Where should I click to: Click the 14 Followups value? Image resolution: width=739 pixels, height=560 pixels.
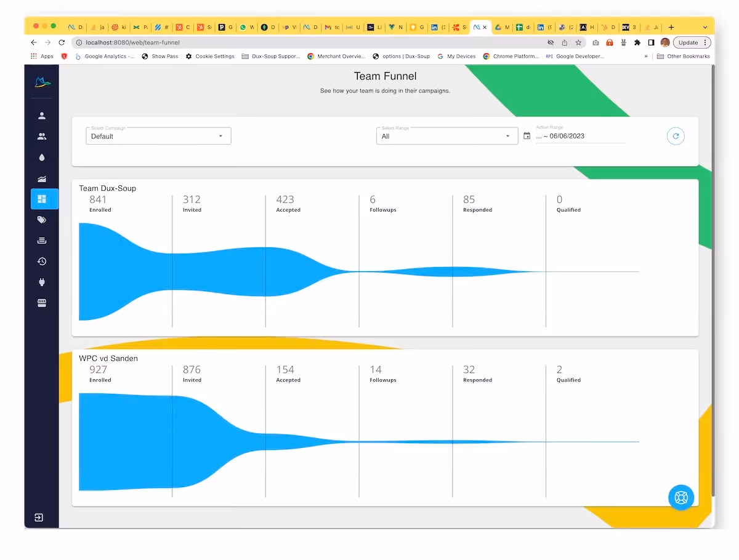point(376,370)
